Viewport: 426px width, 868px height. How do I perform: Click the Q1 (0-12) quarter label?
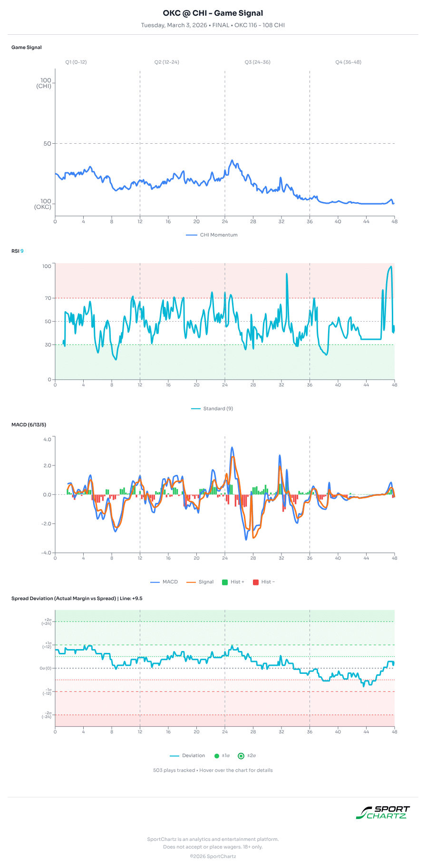pos(76,62)
